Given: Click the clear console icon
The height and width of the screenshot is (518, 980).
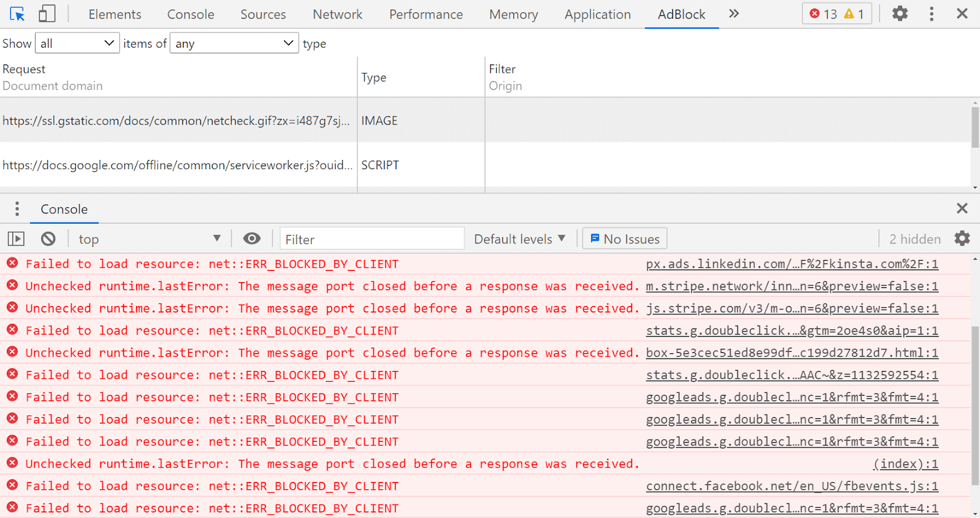Looking at the screenshot, I should pyautogui.click(x=48, y=239).
